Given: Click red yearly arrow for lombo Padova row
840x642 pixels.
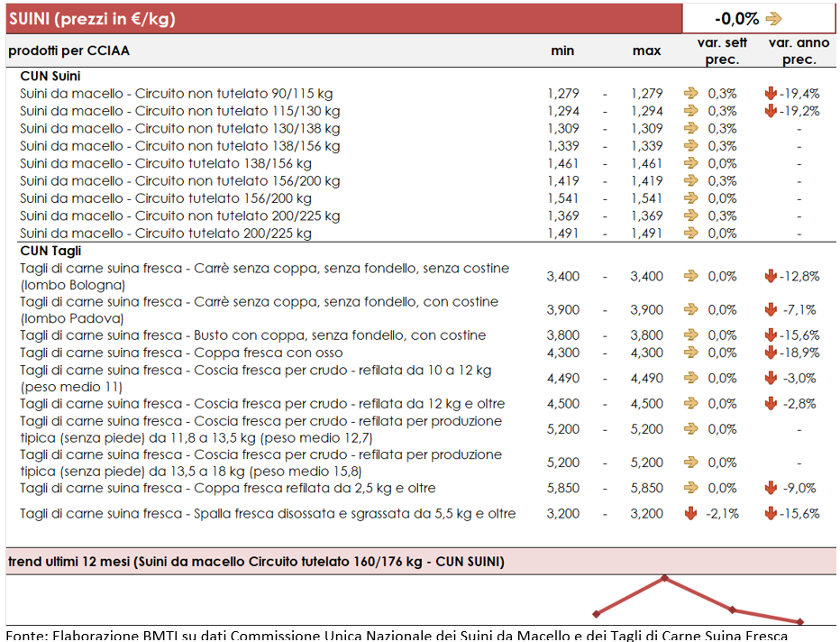Looking at the screenshot, I should coord(771,309).
